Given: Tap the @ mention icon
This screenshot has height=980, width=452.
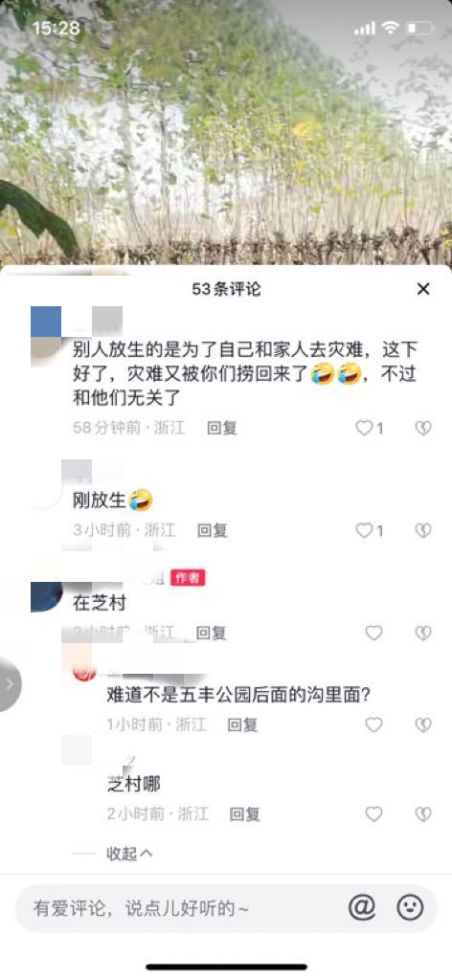Looking at the screenshot, I should (361, 907).
